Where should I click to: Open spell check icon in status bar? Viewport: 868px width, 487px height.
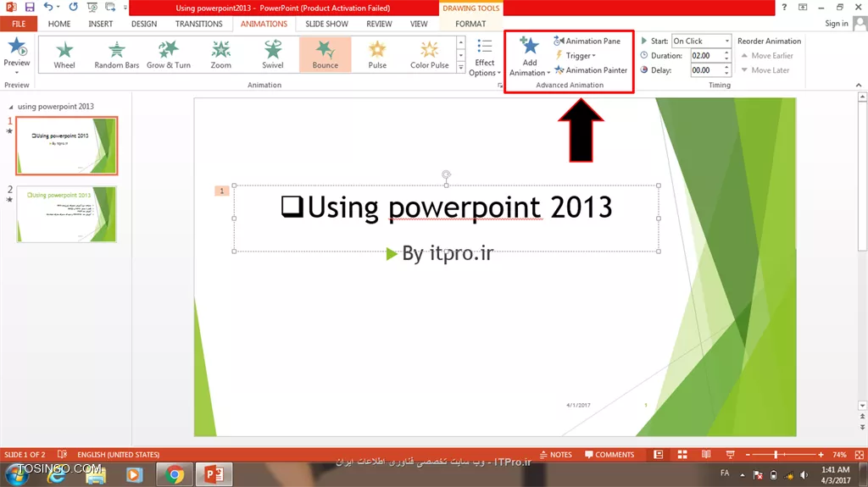click(62, 454)
